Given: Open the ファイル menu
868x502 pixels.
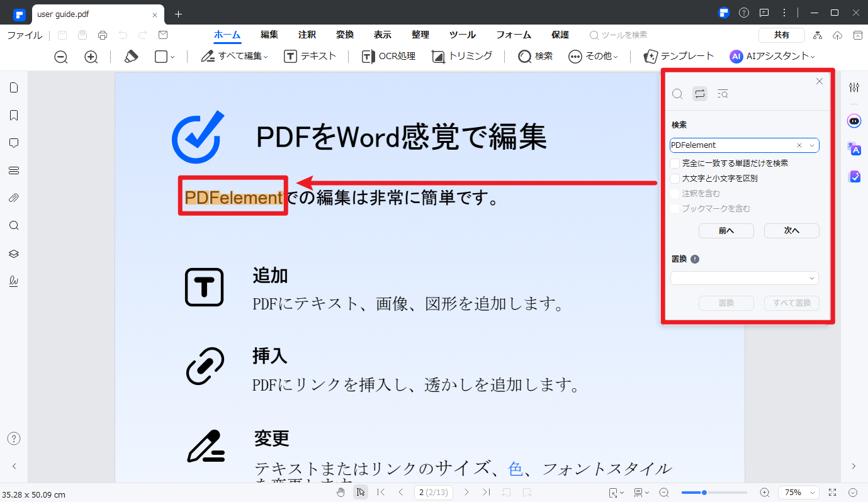Looking at the screenshot, I should click(25, 35).
